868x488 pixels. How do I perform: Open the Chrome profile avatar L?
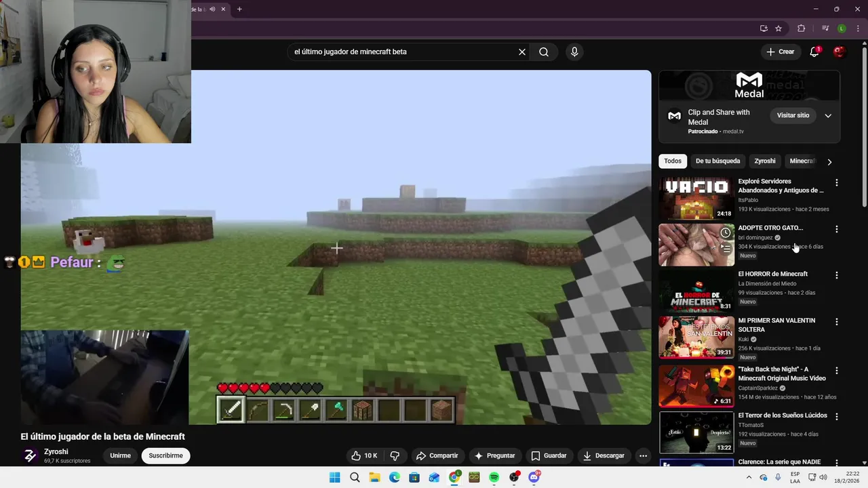click(842, 28)
